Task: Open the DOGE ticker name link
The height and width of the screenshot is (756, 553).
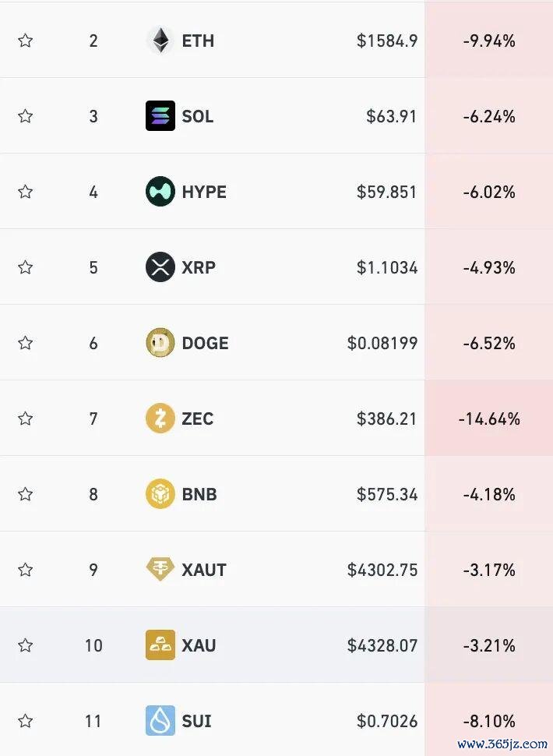Action: 205,343
